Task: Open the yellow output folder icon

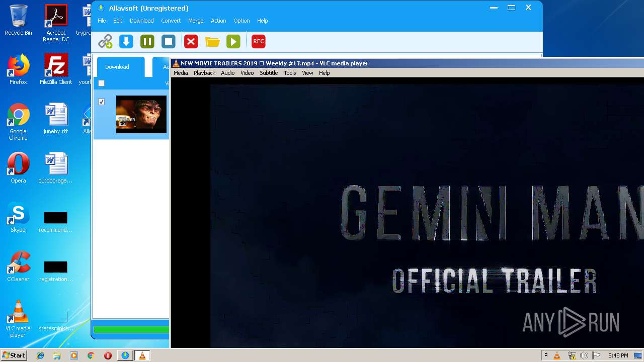Action: (x=212, y=41)
